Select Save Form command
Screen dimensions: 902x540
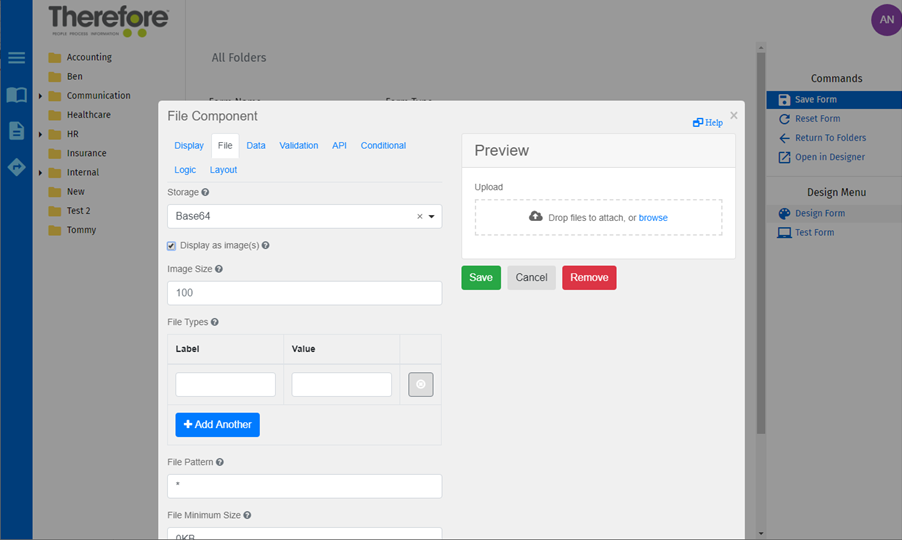pos(815,100)
